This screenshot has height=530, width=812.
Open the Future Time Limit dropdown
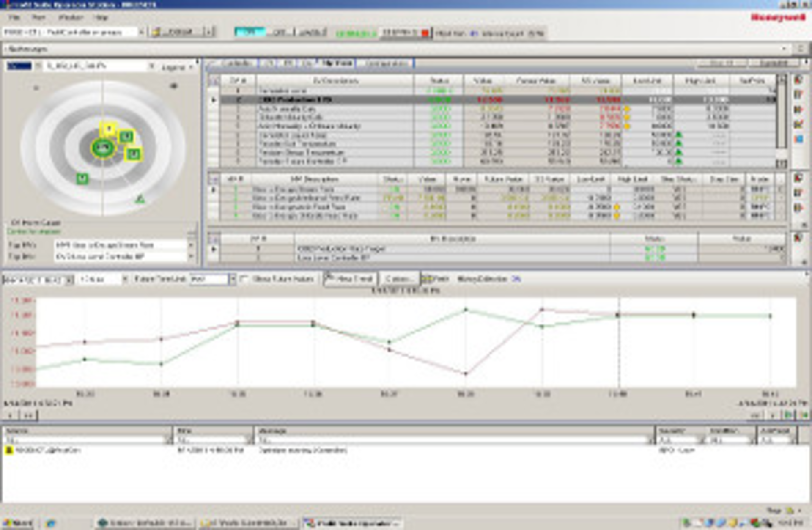pos(232,279)
